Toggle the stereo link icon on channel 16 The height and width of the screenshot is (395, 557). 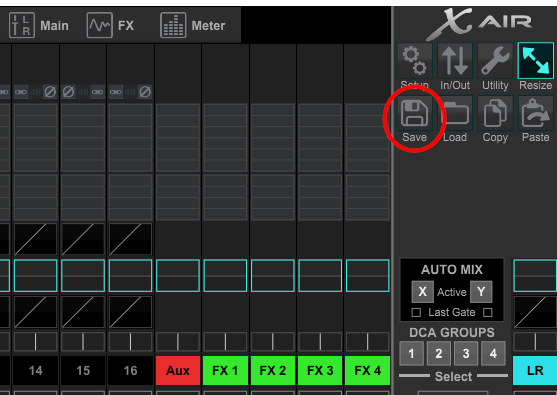pyautogui.click(x=115, y=92)
